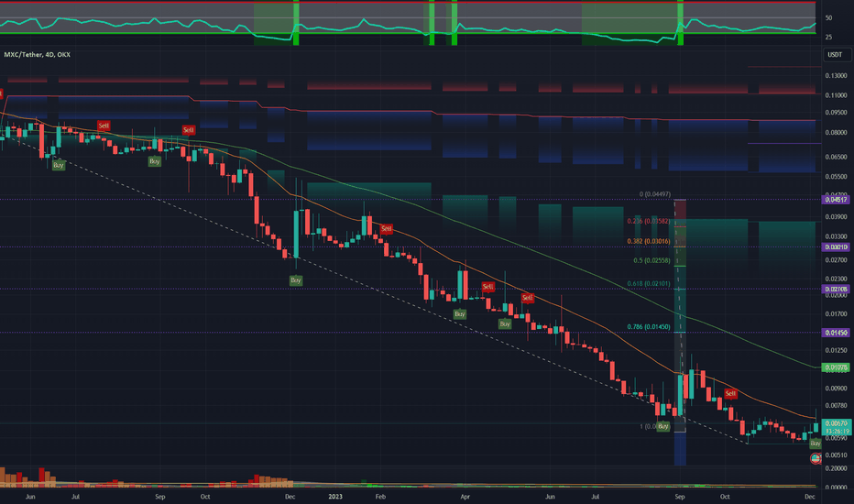Screen dimensions: 854x504
Task: Click the Buy signal below the September 2022 candles
Action: [155, 161]
